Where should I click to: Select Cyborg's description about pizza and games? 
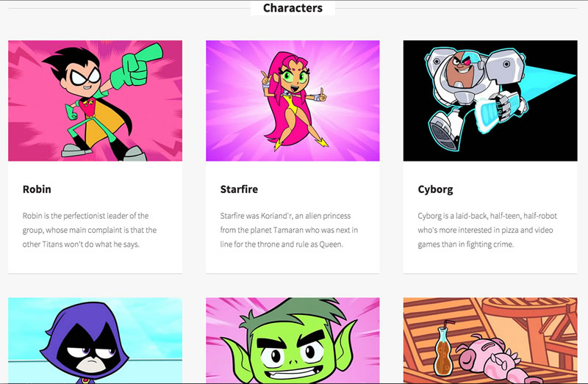pyautogui.click(x=487, y=230)
